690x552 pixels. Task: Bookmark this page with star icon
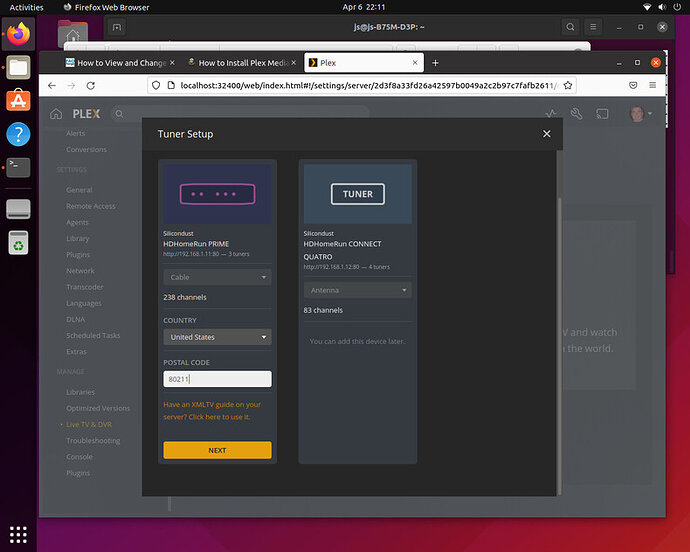point(568,85)
